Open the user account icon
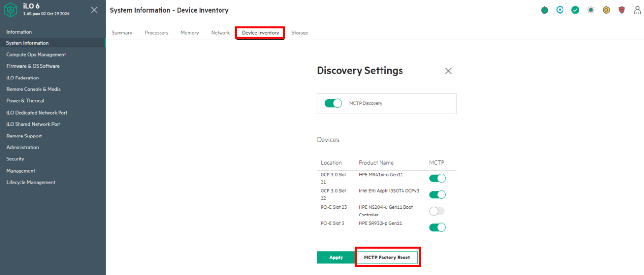Viewport: 644px width, 275px height. click(637, 10)
